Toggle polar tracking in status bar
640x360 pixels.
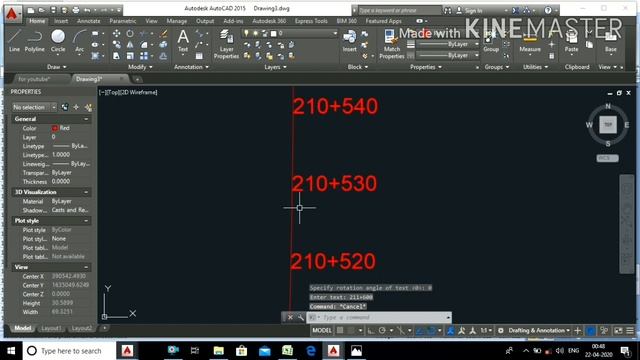pos(382,330)
